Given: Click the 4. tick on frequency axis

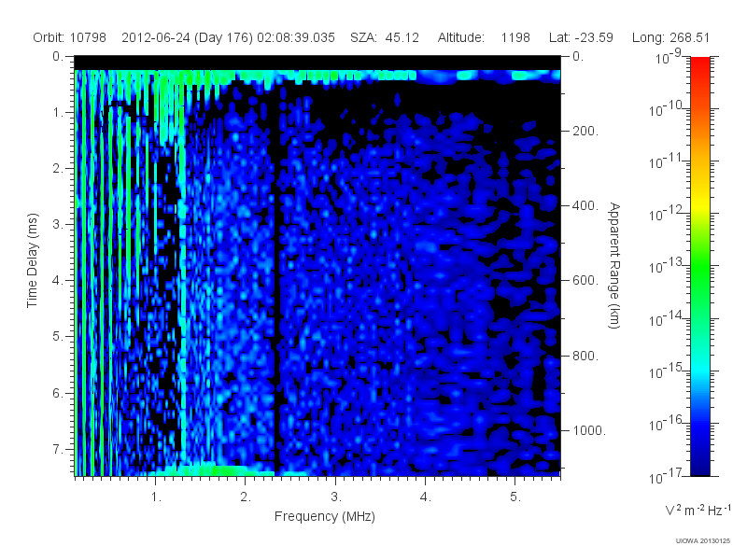Looking at the screenshot, I should [426, 497].
